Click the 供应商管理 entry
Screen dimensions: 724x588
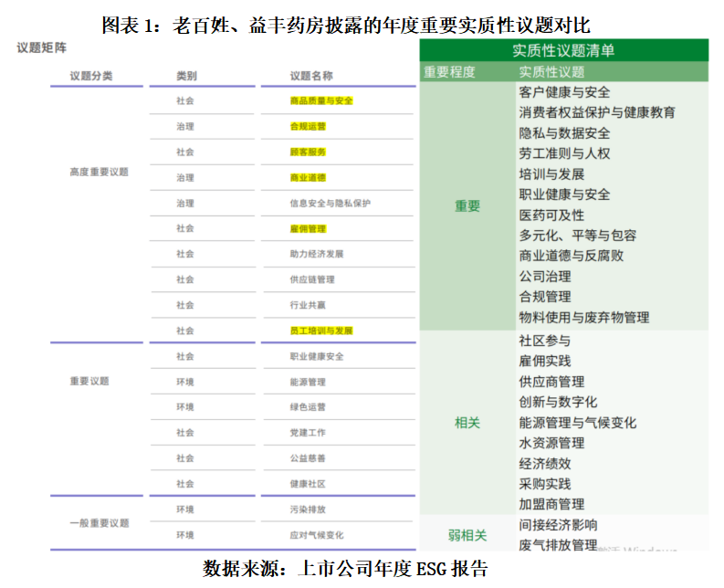coord(551,382)
